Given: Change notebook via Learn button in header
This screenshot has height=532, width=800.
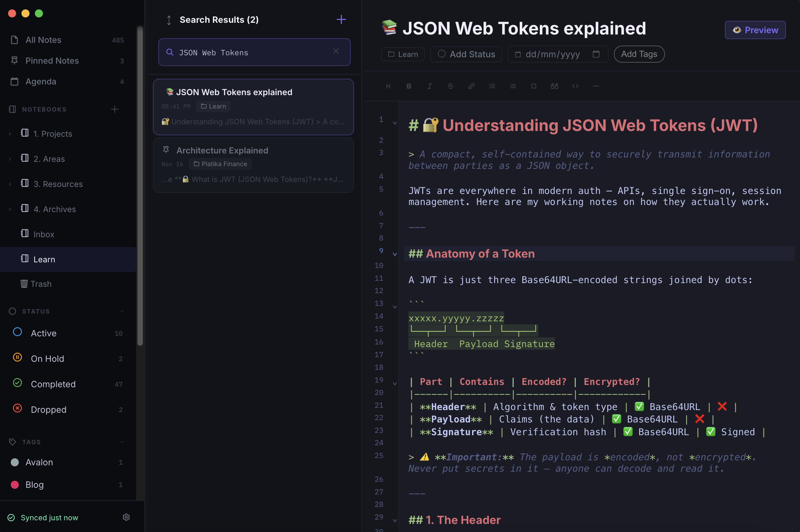Looking at the screenshot, I should click(403, 54).
